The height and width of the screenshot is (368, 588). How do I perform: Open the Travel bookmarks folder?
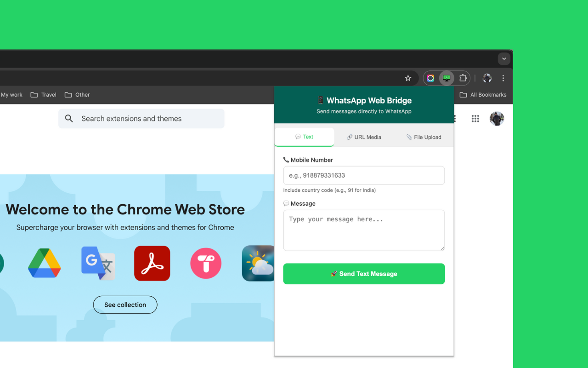point(43,94)
